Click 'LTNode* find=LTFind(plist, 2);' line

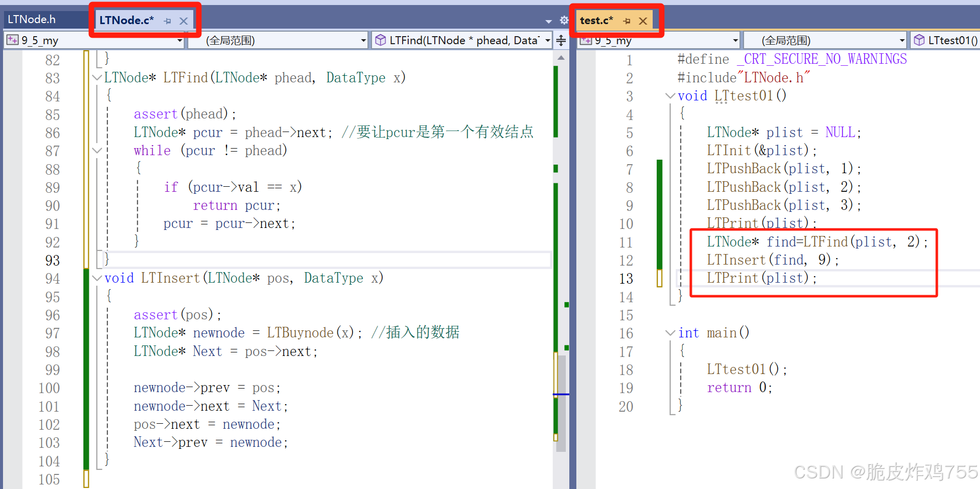(x=817, y=242)
